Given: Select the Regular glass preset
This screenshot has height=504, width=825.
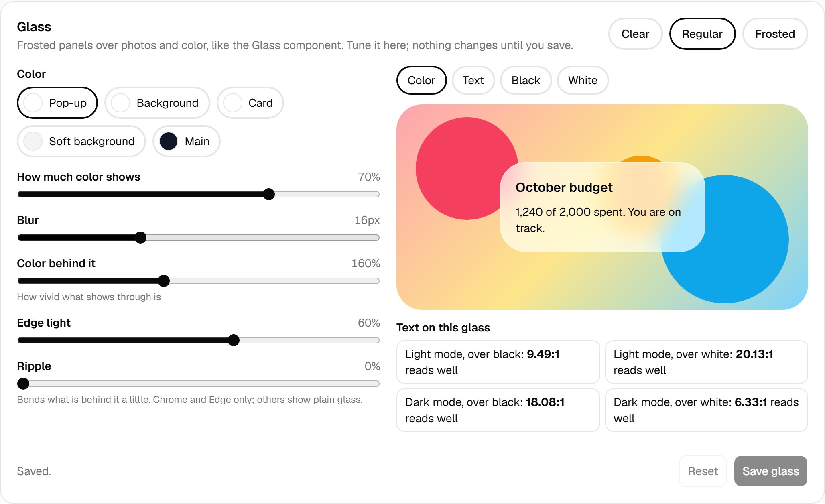Looking at the screenshot, I should tap(702, 34).
